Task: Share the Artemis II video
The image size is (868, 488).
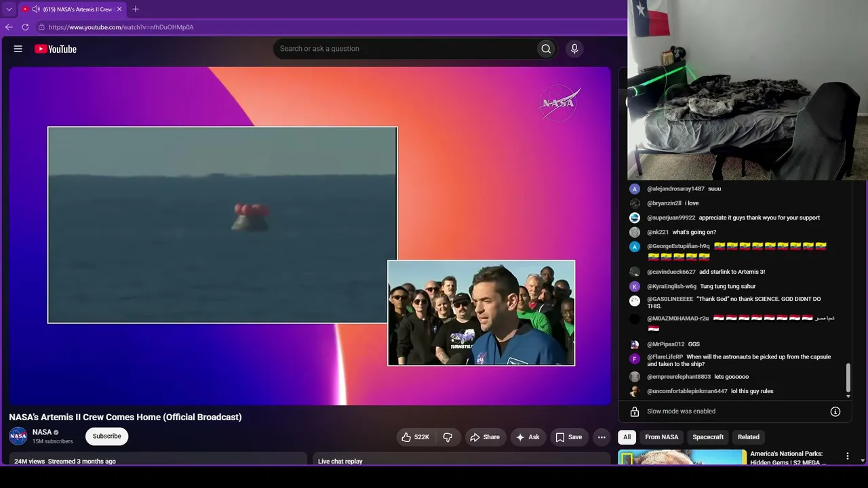Action: pyautogui.click(x=485, y=437)
